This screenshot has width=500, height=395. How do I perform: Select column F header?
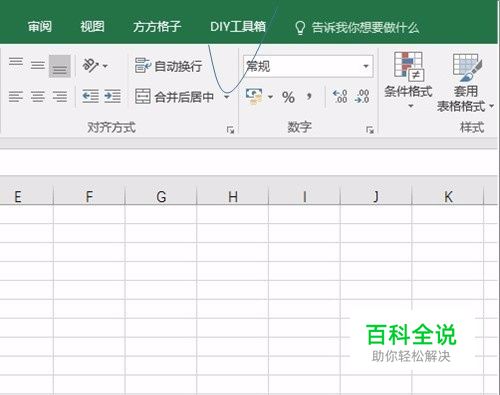coord(89,197)
